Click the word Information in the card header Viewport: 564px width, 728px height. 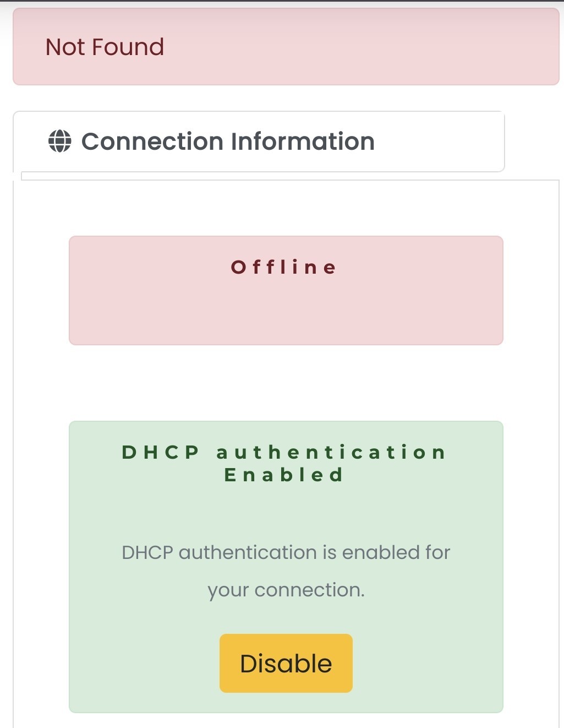click(x=303, y=142)
